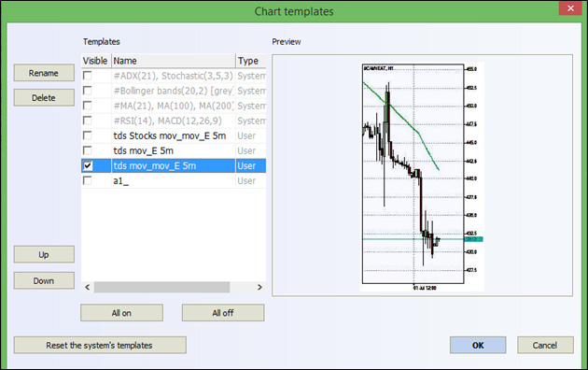Screen dimensions: 588x370
Task: Click the horizontal scrollbar thumb
Action: point(162,287)
